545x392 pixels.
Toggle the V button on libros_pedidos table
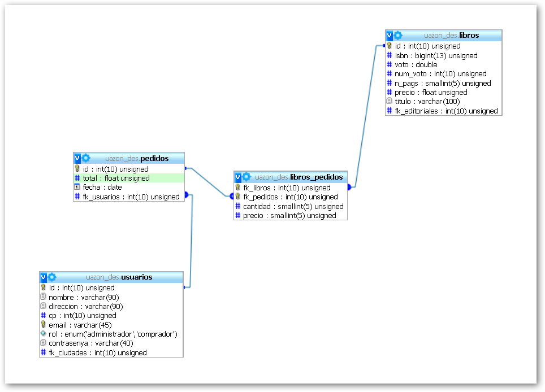238,177
